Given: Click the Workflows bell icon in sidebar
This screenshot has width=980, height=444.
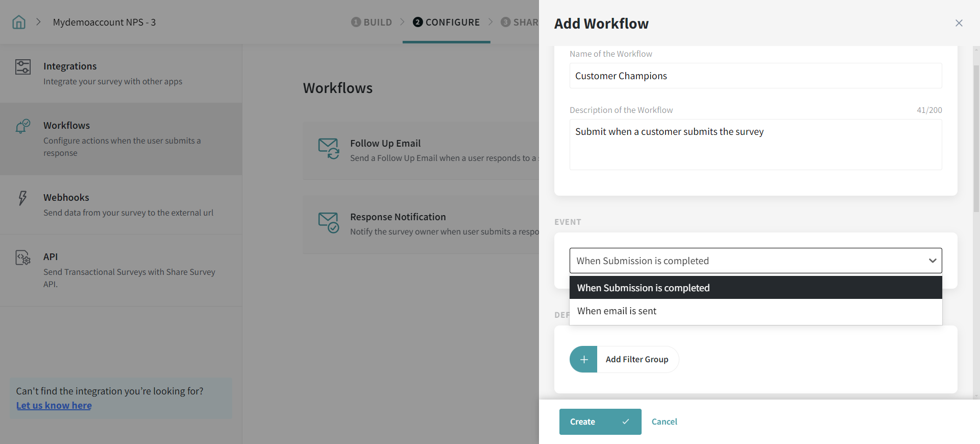Looking at the screenshot, I should click(x=23, y=126).
